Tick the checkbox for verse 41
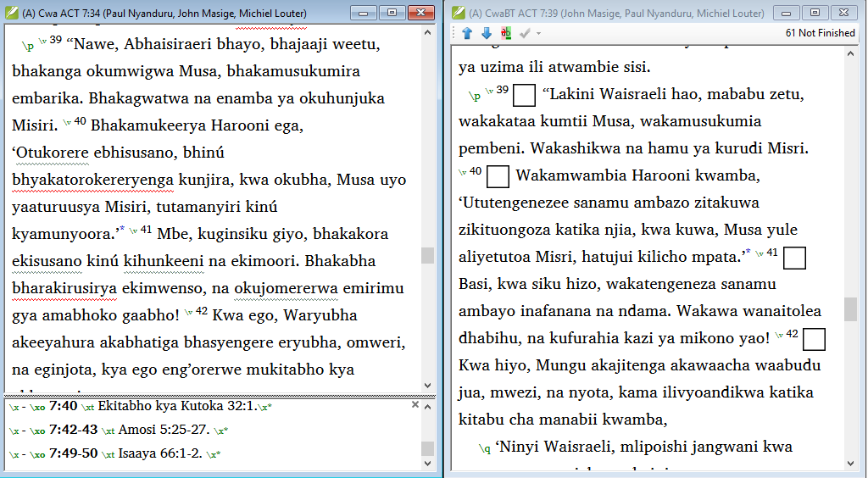 [x=794, y=258]
